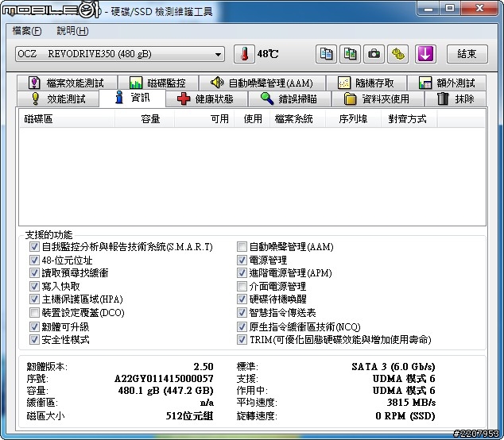Open the 說明(H) menu

click(x=72, y=31)
